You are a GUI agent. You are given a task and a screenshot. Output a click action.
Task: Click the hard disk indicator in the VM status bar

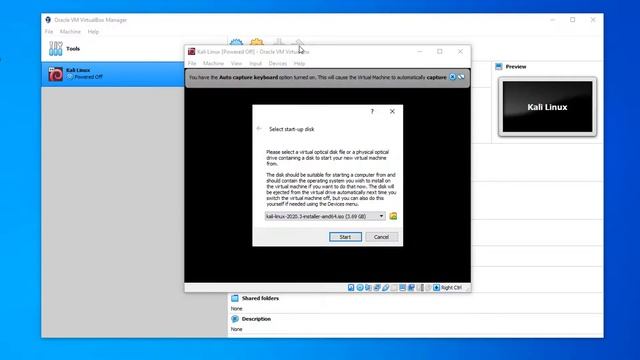351,287
